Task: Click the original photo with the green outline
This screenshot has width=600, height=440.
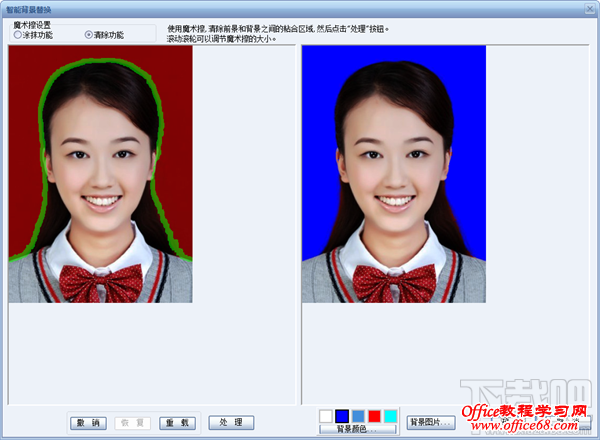Action: [x=100, y=174]
